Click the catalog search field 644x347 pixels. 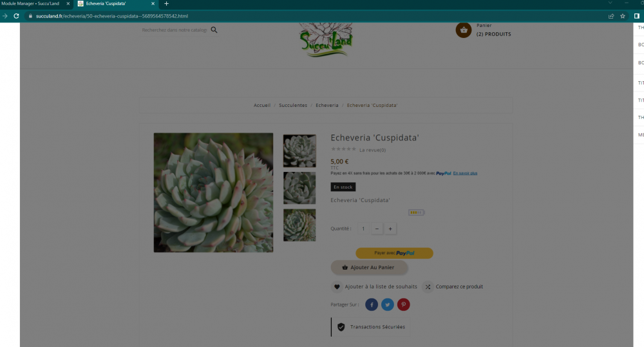(x=175, y=30)
